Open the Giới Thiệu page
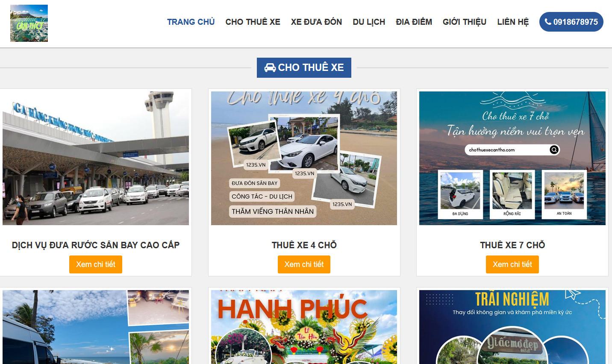The width and height of the screenshot is (612, 364). (x=465, y=22)
